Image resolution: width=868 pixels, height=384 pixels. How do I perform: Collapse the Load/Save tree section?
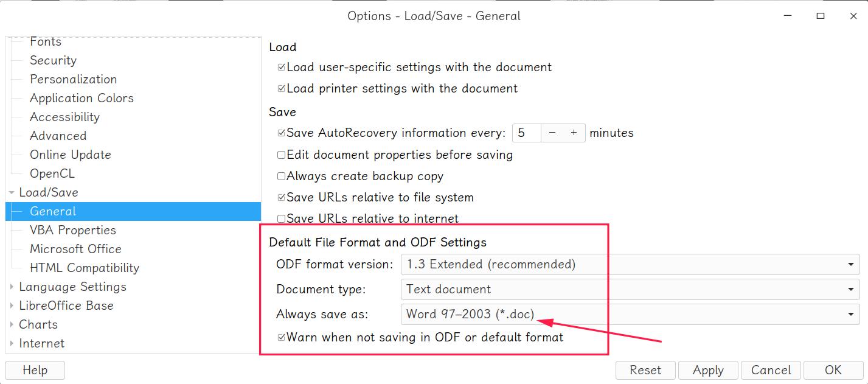point(12,193)
